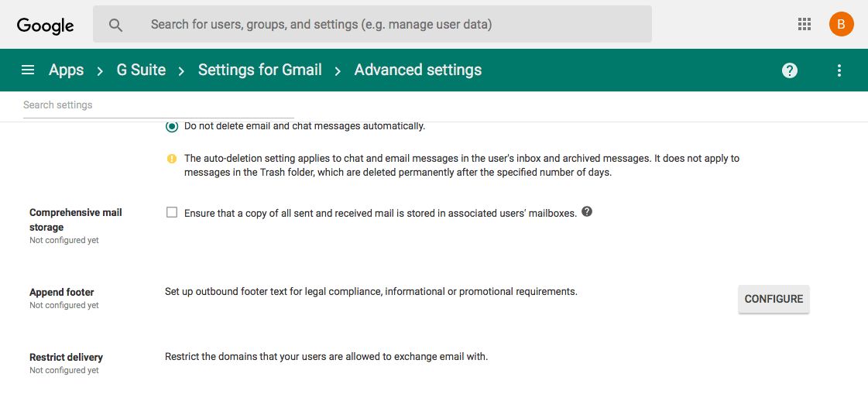Navigate to G Suite breadcrumb
This screenshot has height=408, width=868.
click(x=141, y=70)
